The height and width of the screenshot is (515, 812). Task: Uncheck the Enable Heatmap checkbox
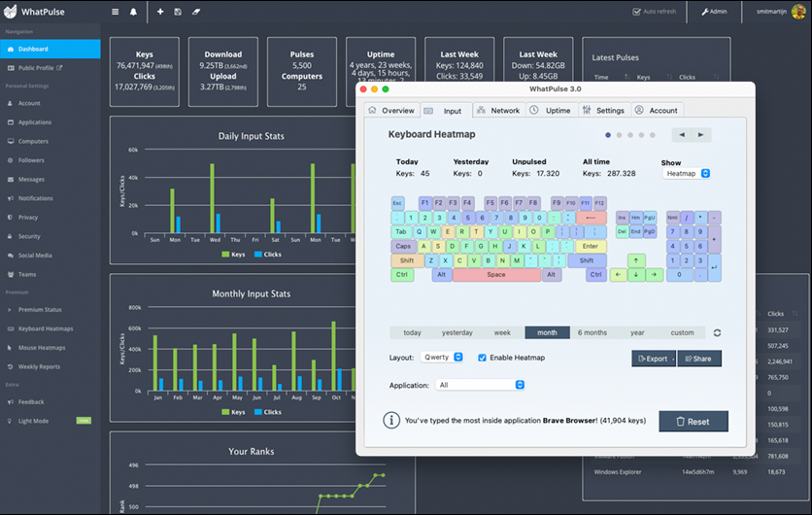pos(482,358)
